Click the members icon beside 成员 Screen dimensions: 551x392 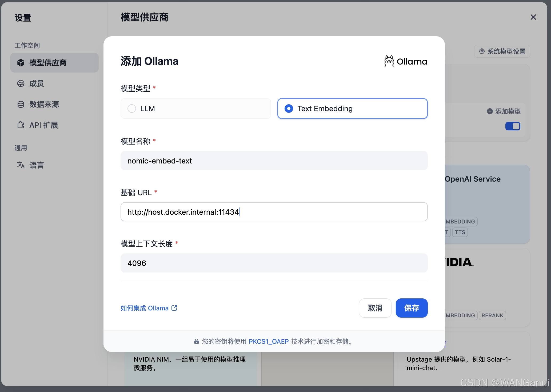point(21,83)
